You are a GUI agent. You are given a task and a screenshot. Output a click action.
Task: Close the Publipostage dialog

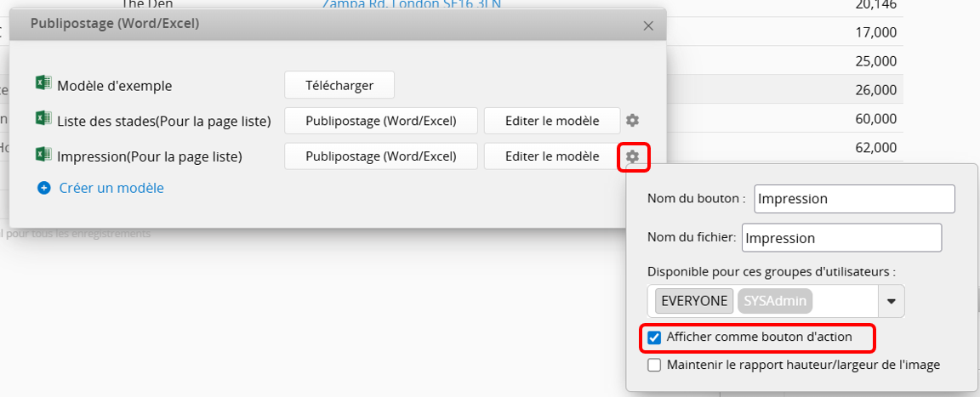[648, 26]
